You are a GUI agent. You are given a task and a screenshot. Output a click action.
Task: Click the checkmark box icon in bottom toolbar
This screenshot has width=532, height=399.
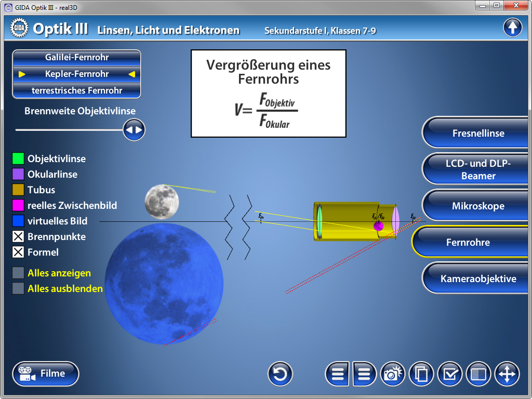[450, 374]
